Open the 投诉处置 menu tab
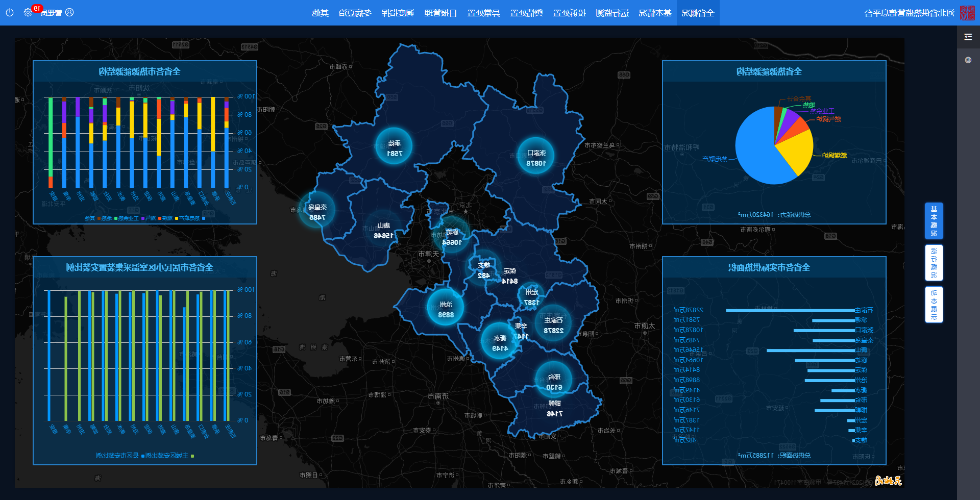The width and height of the screenshot is (980, 500). [x=570, y=13]
